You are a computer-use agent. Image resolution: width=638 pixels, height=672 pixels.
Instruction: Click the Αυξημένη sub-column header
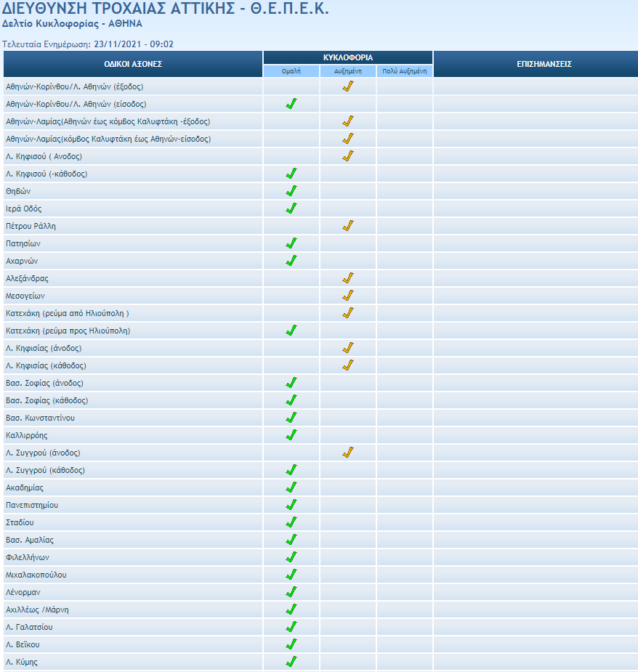click(x=348, y=71)
